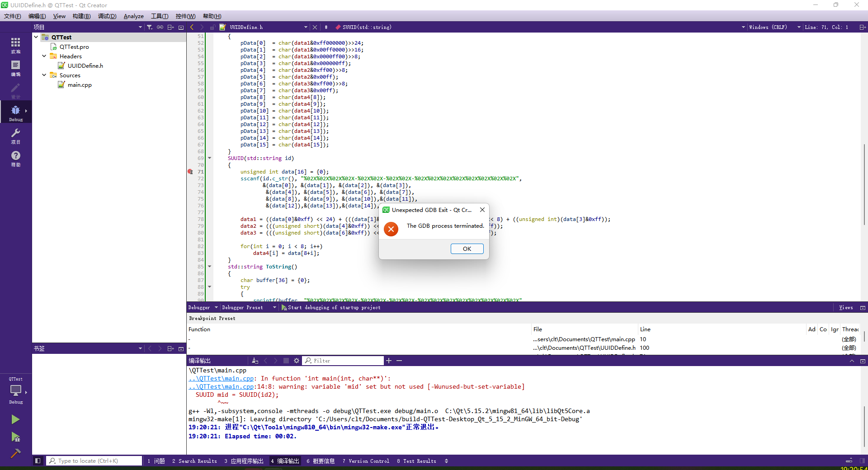
Task: Switch to Edit mode in sidebar
Action: coord(16,67)
